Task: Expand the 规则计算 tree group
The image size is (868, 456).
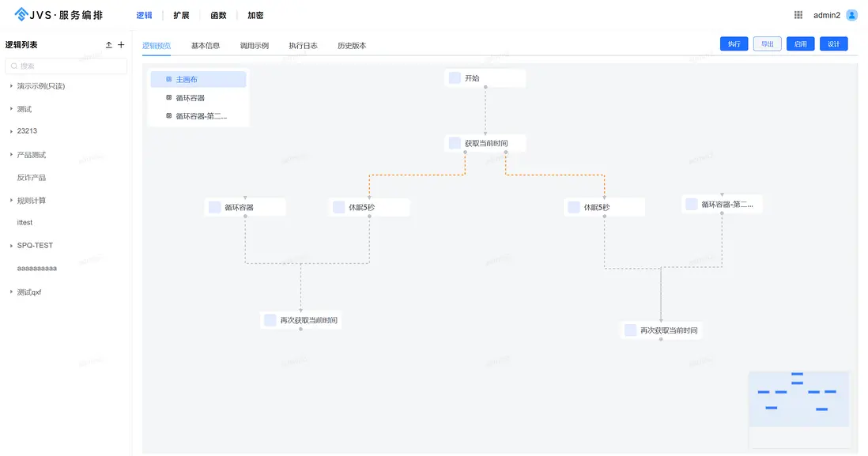Action: pos(11,200)
